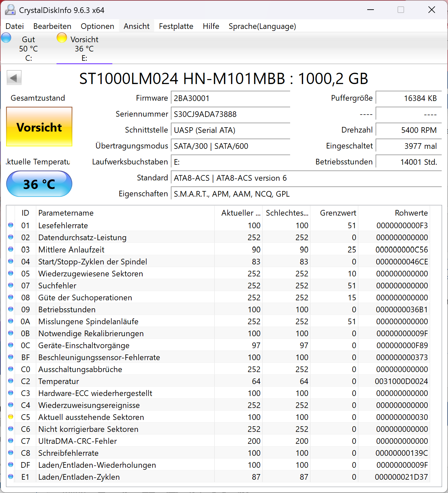Open the Sprache(Language) menu

point(262,26)
